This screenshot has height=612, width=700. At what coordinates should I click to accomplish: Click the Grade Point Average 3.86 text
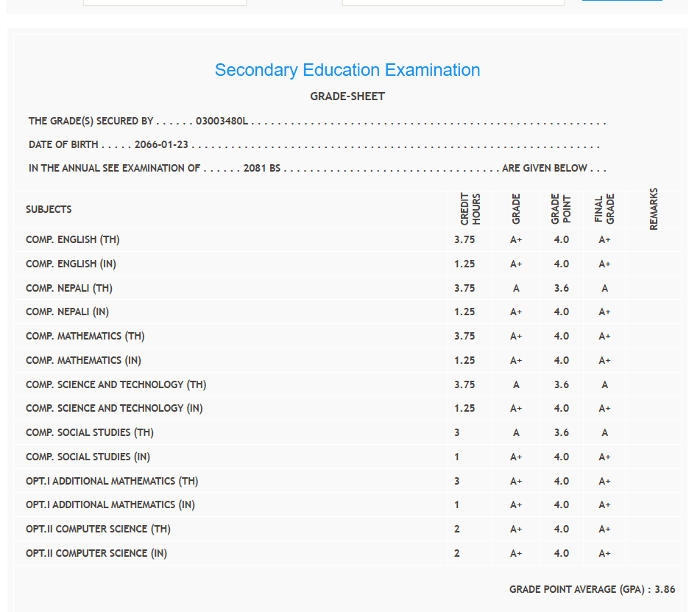pyautogui.click(x=592, y=589)
